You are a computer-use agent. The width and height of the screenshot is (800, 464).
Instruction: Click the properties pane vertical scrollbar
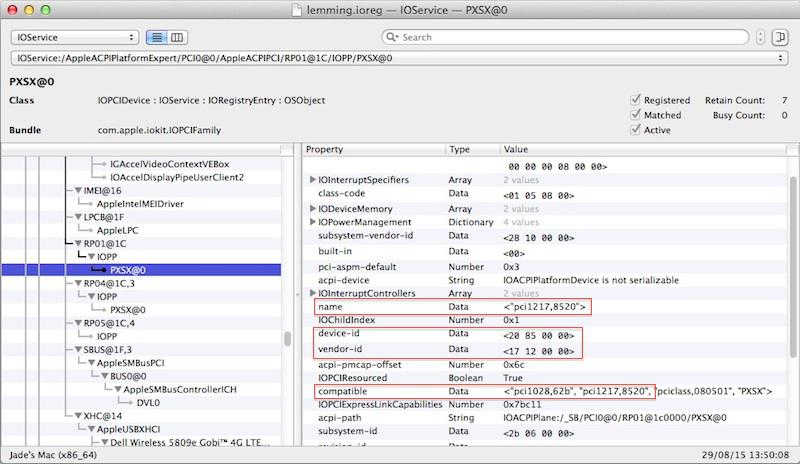click(x=793, y=265)
